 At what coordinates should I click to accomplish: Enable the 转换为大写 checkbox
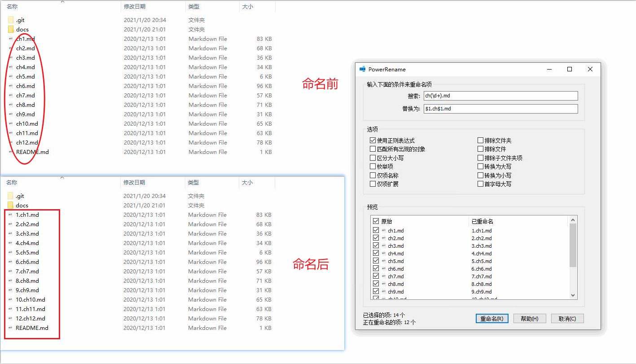480,167
